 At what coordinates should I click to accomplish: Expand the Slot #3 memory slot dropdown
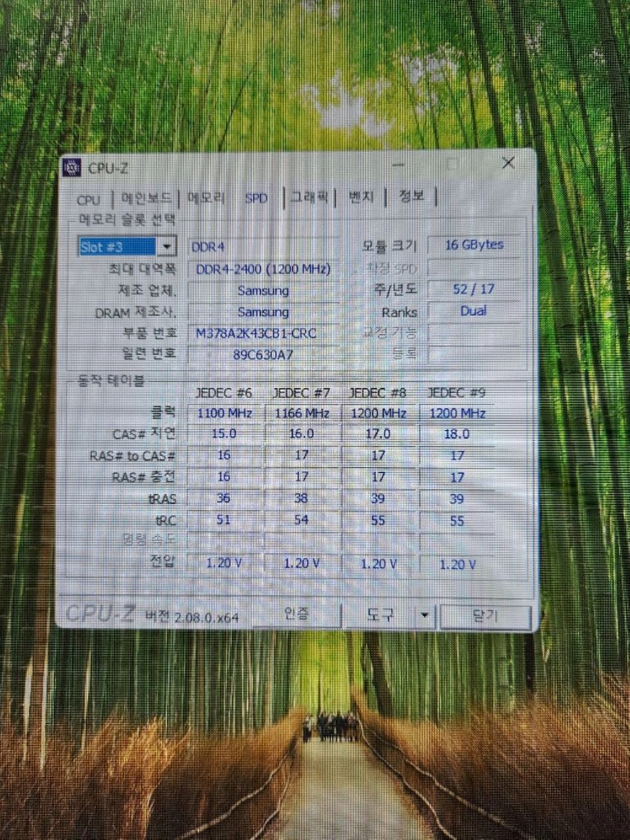tap(166, 246)
